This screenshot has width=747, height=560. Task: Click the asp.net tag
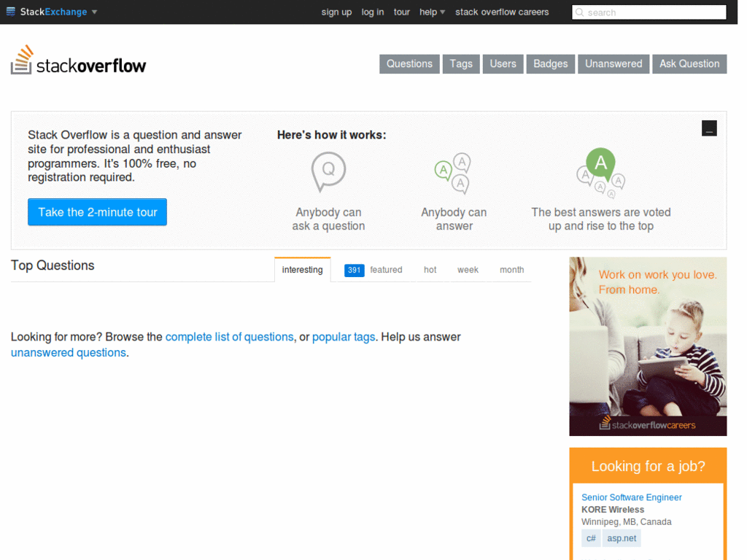pyautogui.click(x=622, y=538)
